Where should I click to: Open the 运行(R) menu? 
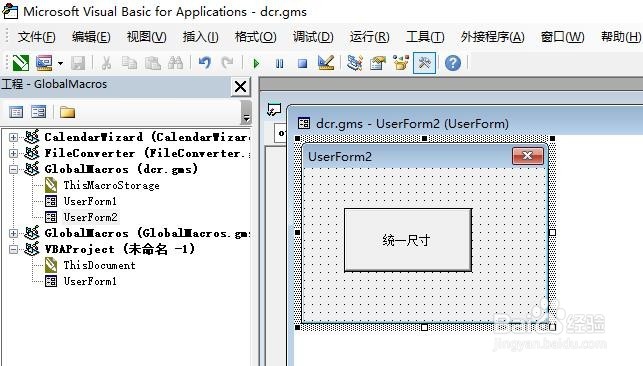pos(369,37)
